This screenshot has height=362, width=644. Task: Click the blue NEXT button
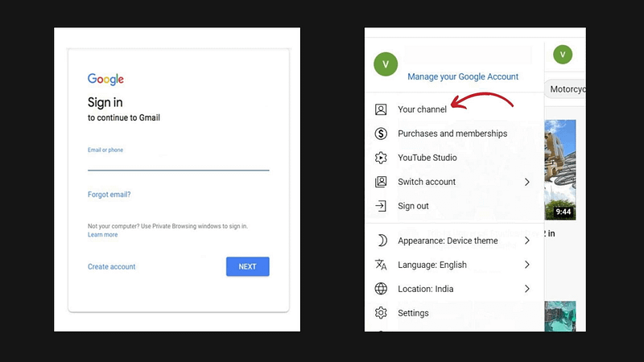pos(248,266)
